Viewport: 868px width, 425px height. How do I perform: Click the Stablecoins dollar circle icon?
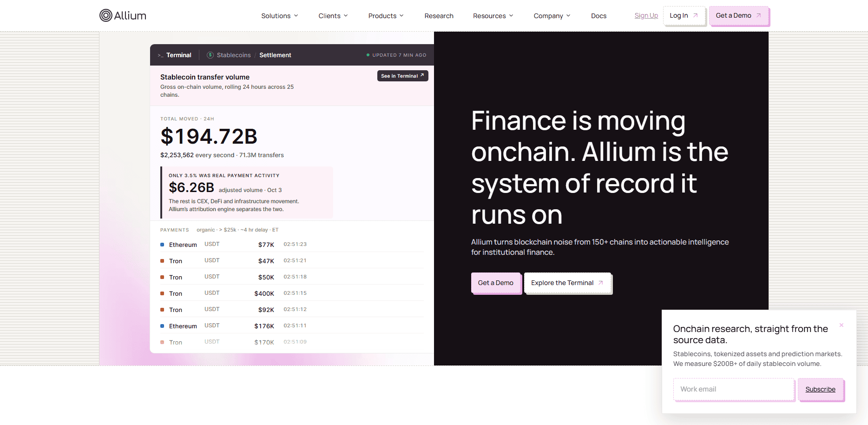pyautogui.click(x=210, y=55)
